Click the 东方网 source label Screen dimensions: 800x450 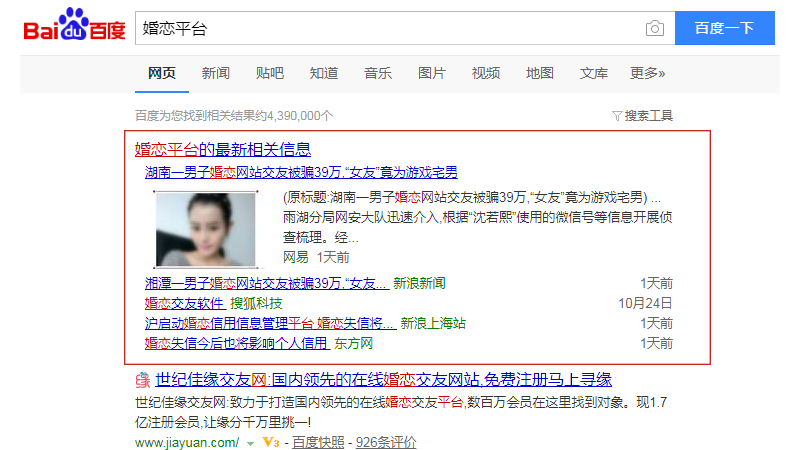(x=354, y=343)
